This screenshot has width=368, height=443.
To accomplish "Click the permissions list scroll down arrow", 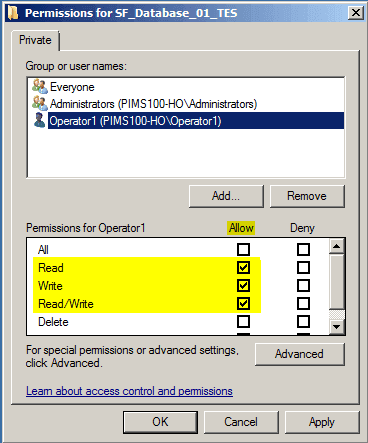I will point(337,327).
